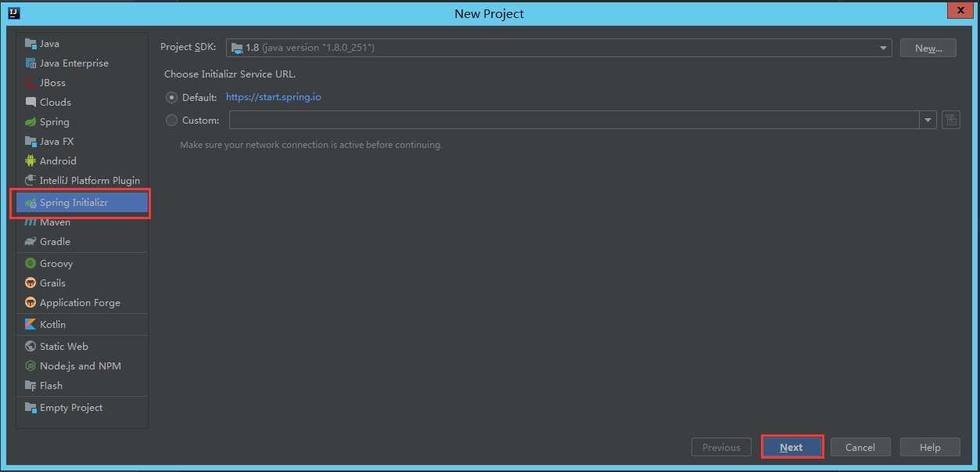980x472 pixels.
Task: Click the Spring Initializr icon
Action: (31, 203)
